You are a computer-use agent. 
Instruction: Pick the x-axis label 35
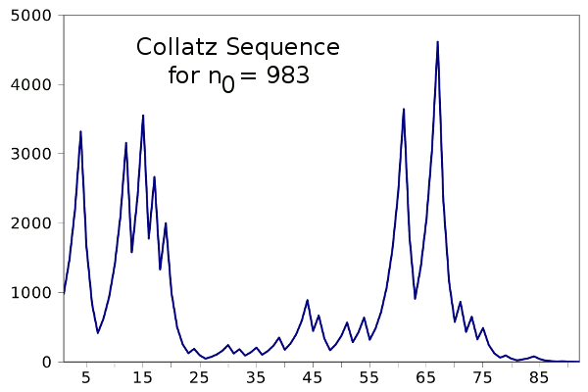(x=256, y=377)
